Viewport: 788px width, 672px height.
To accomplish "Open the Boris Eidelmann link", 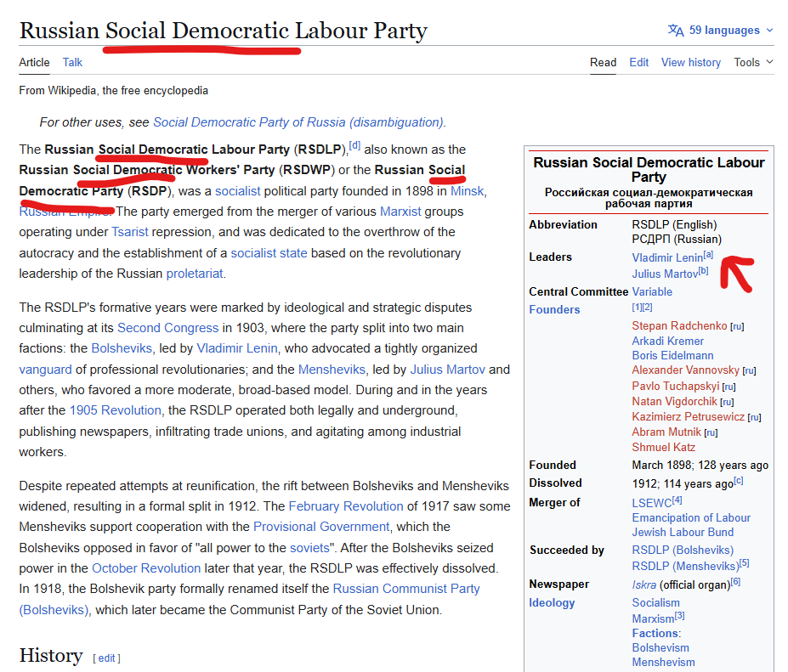I will [x=672, y=355].
